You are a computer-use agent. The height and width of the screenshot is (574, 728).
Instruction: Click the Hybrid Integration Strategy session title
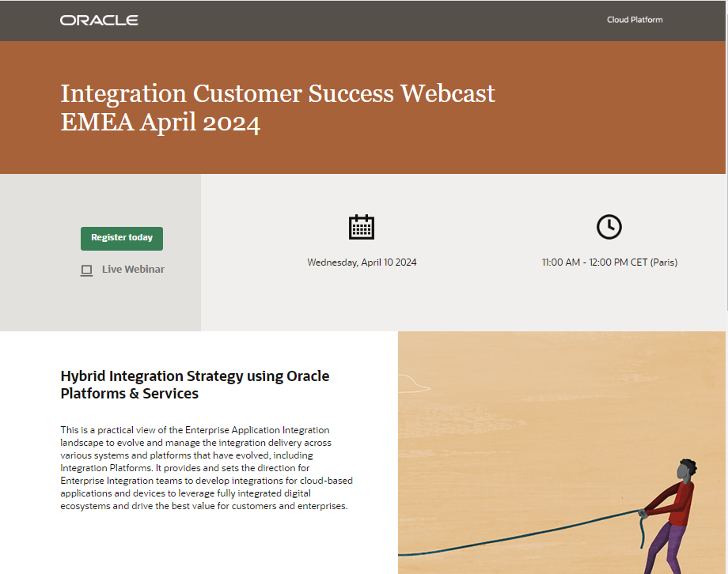coord(195,384)
